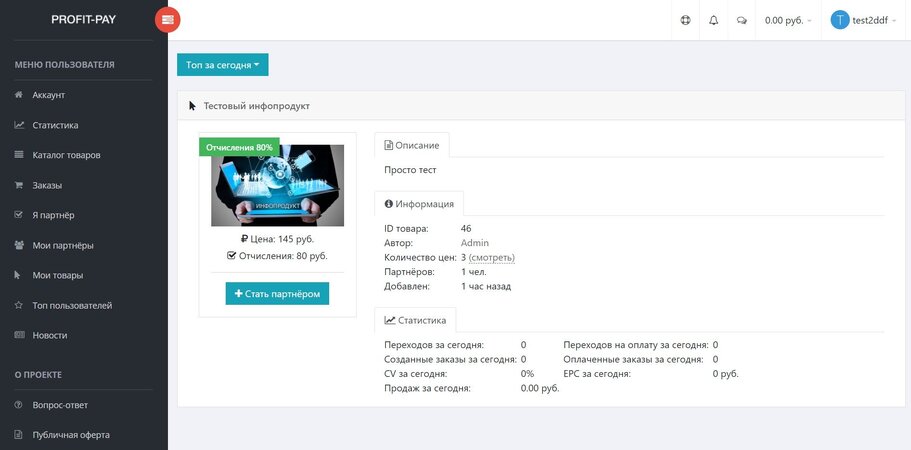Screen dimensions: 911x450
Task: Click the Вопрос-ответ question icon
Action: click(x=19, y=405)
